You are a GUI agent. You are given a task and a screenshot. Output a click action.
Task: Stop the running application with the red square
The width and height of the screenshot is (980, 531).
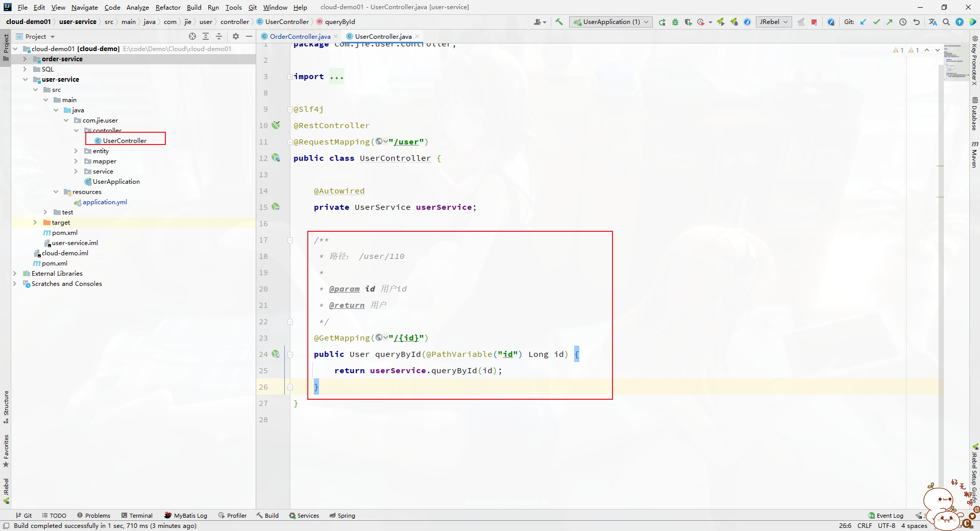814,22
